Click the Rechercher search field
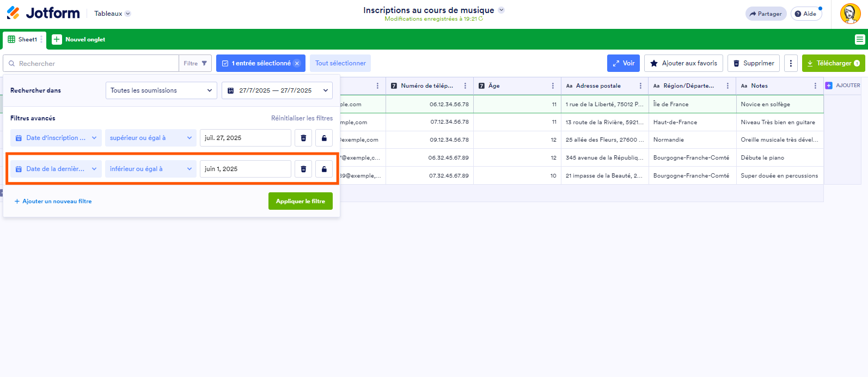The height and width of the screenshot is (377, 868). click(91, 63)
